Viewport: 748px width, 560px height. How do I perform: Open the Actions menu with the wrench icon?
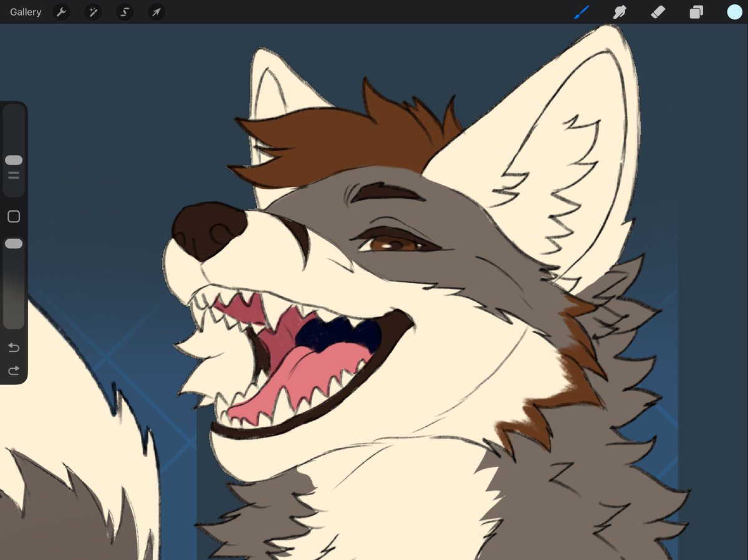(61, 12)
